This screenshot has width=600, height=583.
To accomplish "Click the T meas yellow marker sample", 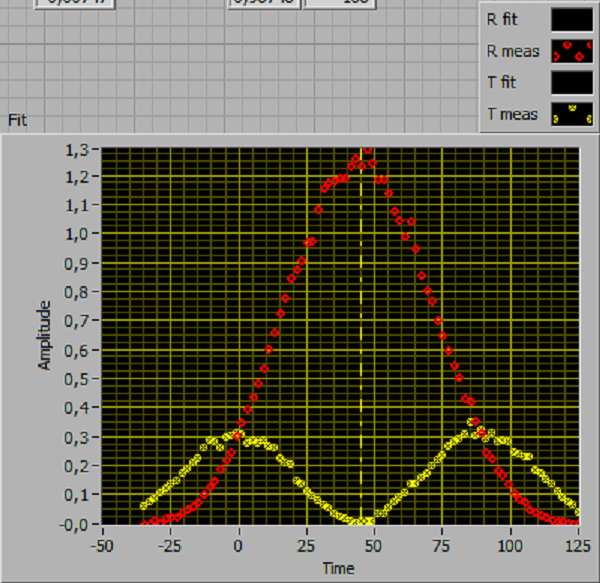I will pyautogui.click(x=572, y=114).
